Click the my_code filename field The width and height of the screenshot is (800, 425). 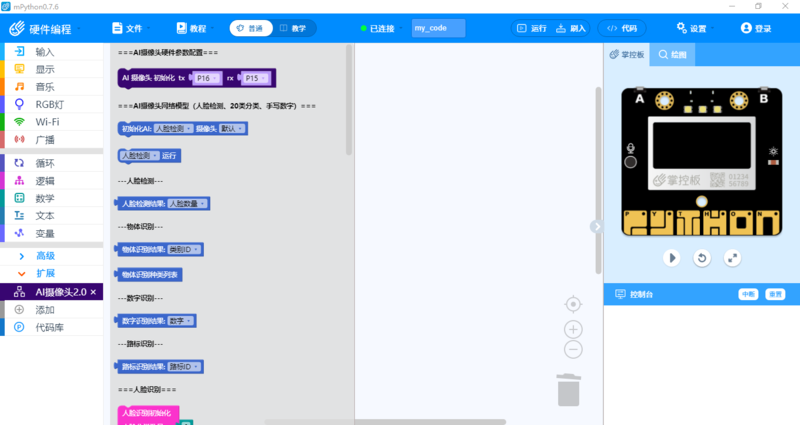coord(438,29)
